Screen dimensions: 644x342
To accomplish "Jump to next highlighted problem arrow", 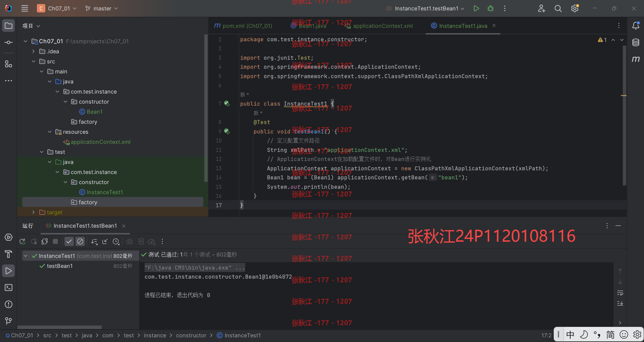I will tap(622, 40).
